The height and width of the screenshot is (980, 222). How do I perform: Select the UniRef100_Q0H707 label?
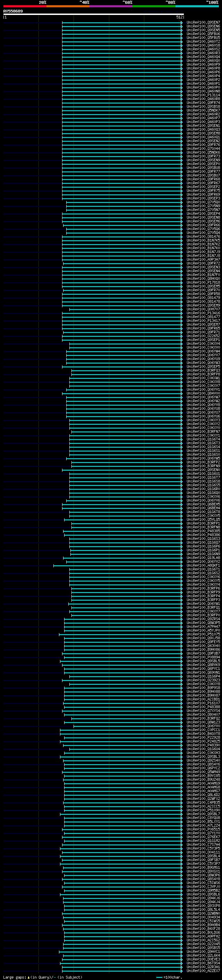tap(203, 309)
